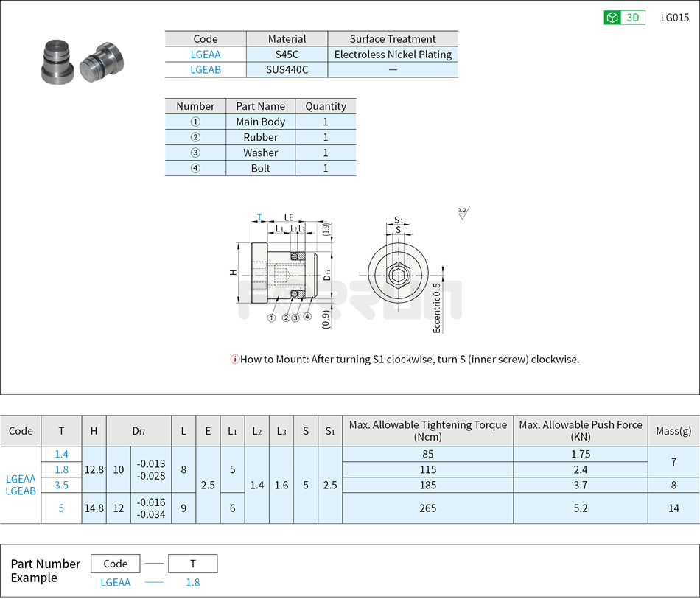Click the LG015 catalog page code
700x599 pixels.
pyautogui.click(x=674, y=18)
